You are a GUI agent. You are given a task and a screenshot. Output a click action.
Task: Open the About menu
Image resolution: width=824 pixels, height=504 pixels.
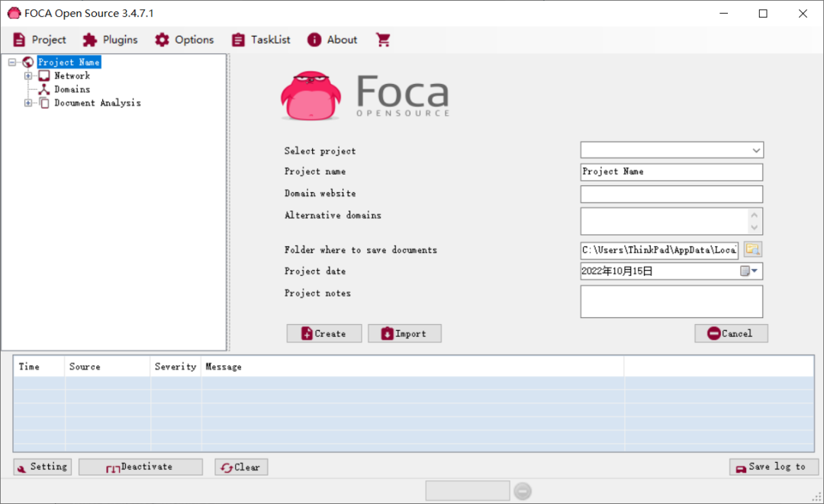tap(332, 40)
